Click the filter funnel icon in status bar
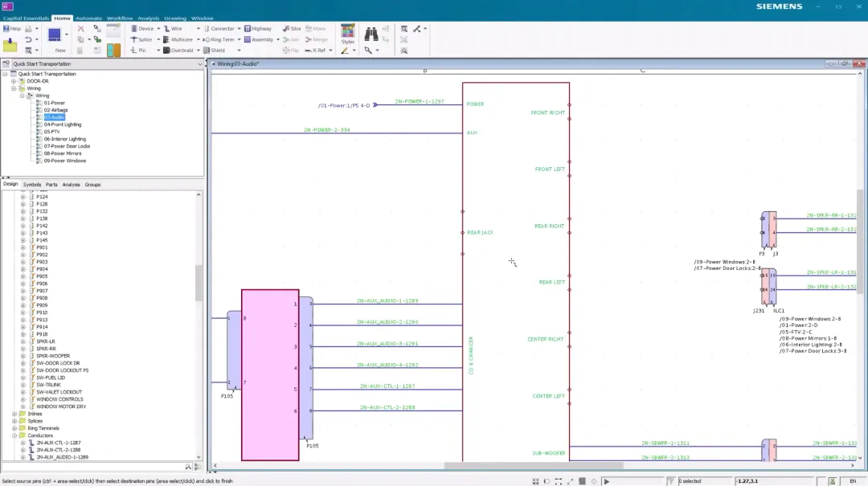 (x=670, y=481)
